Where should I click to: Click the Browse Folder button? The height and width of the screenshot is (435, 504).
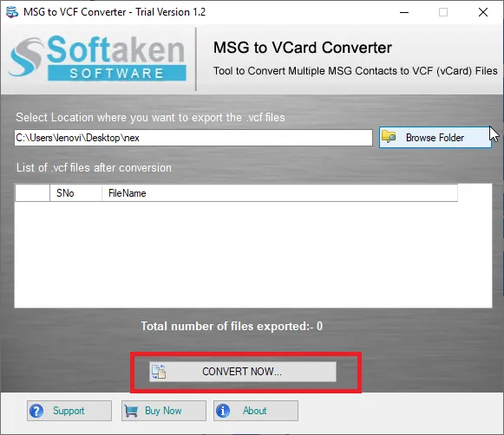[435, 138]
